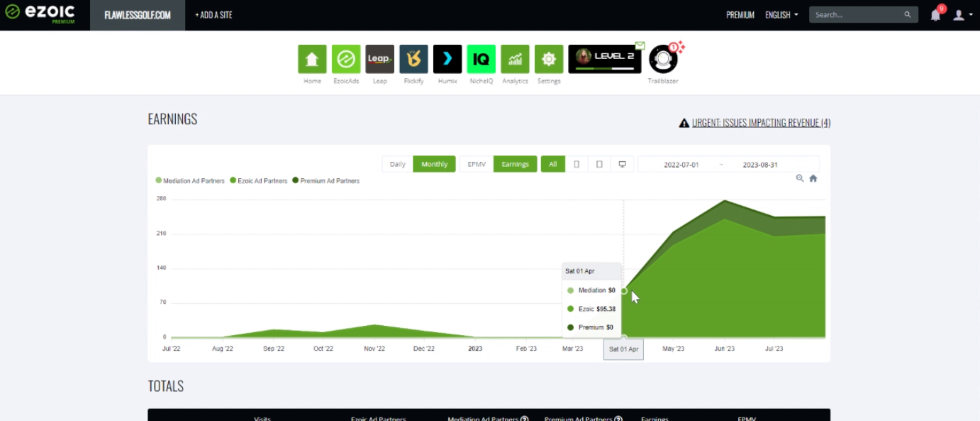Click the Nov '22 axis label

coord(374,349)
